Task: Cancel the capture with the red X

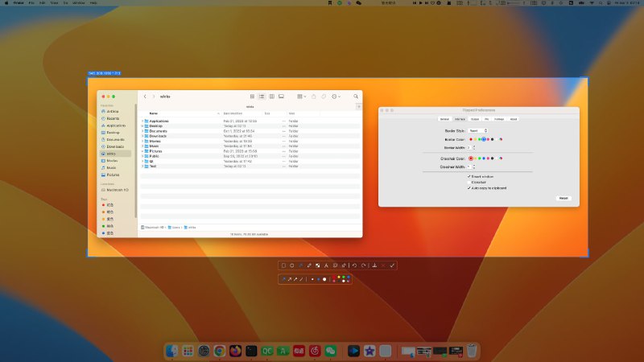Action: 383,265
